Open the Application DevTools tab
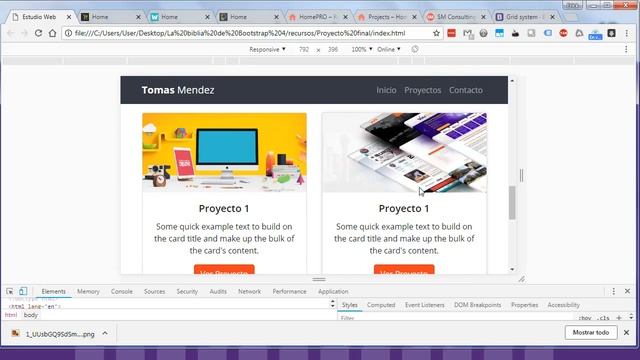Viewport: 640px width, 360px height. click(333, 291)
